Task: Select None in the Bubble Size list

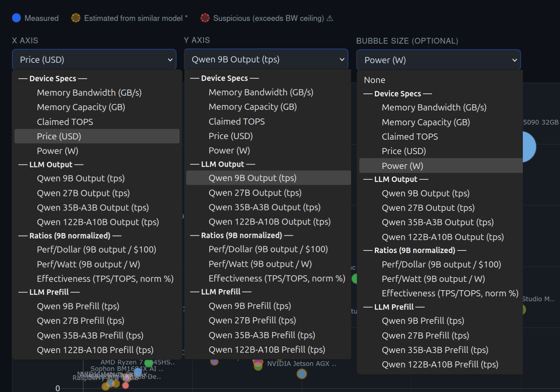Action: pyautogui.click(x=375, y=80)
